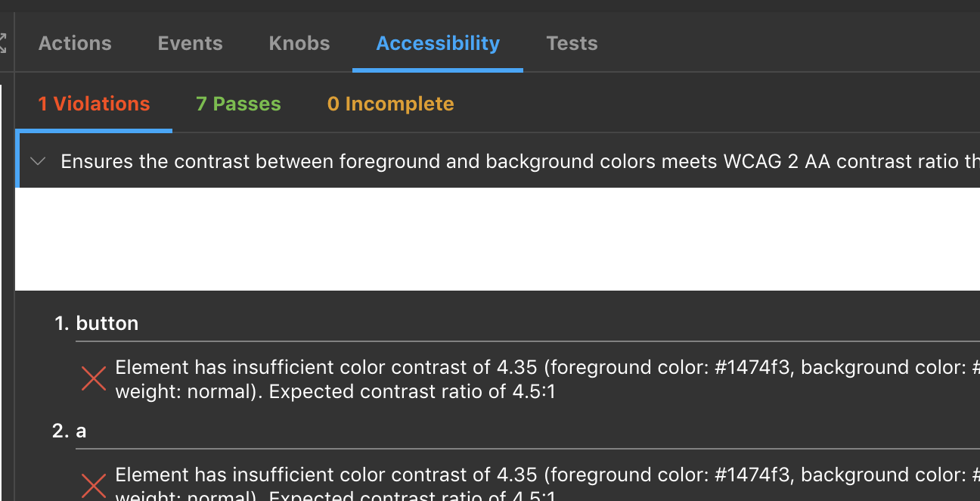Select the Accessibility tab

point(437,43)
